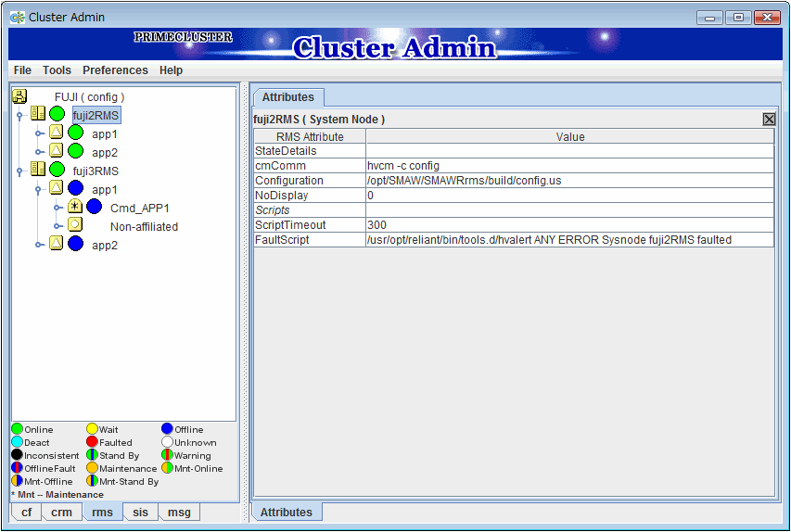Switch to the msg tab
This screenshot has width=791, height=532.
point(179,513)
